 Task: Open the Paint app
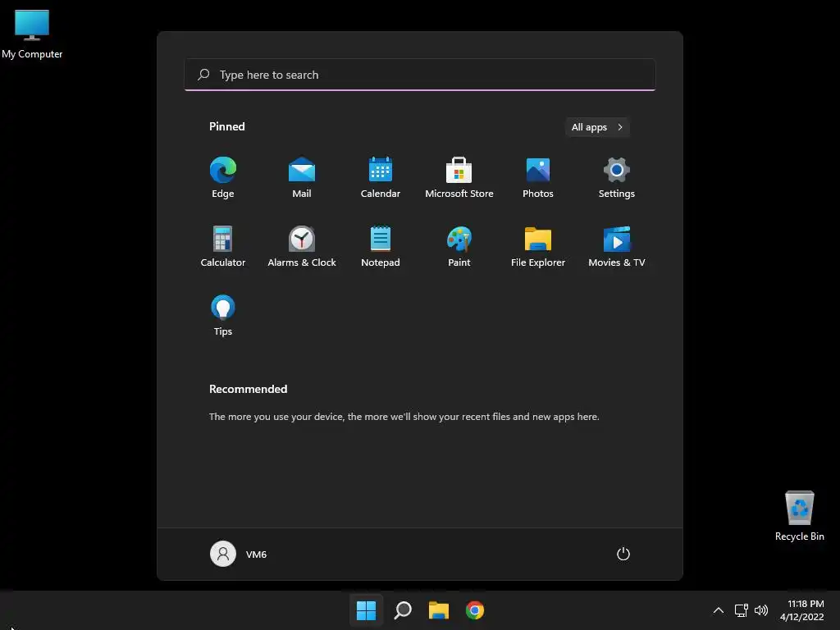pyautogui.click(x=459, y=246)
